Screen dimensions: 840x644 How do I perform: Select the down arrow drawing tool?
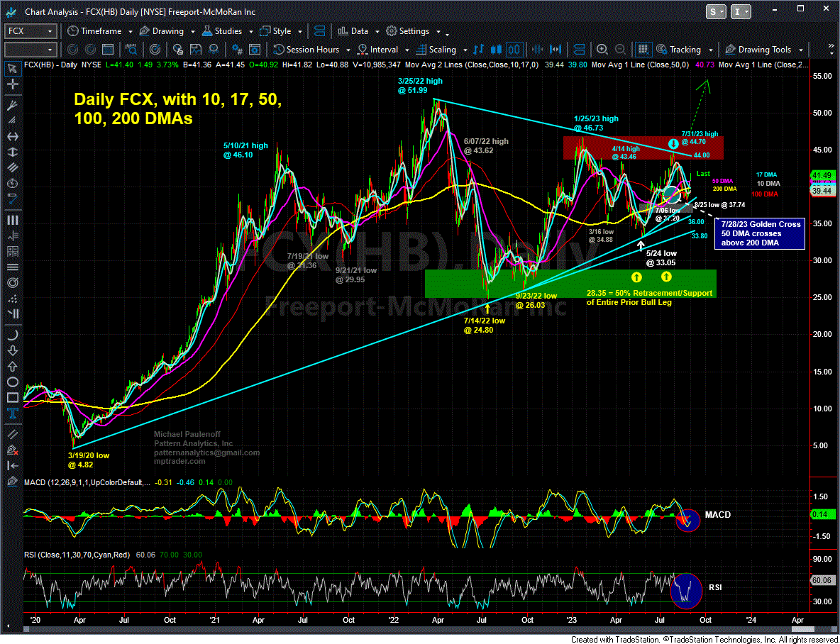click(13, 351)
